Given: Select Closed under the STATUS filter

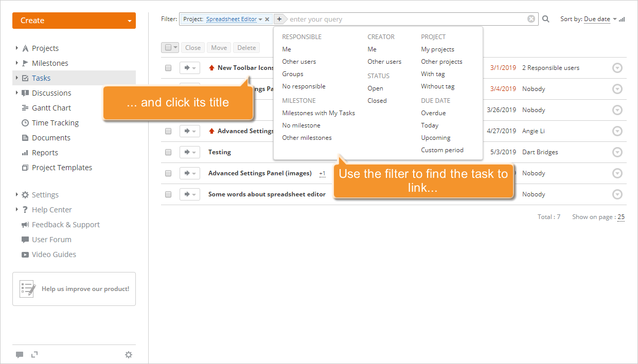Looking at the screenshot, I should 377,100.
